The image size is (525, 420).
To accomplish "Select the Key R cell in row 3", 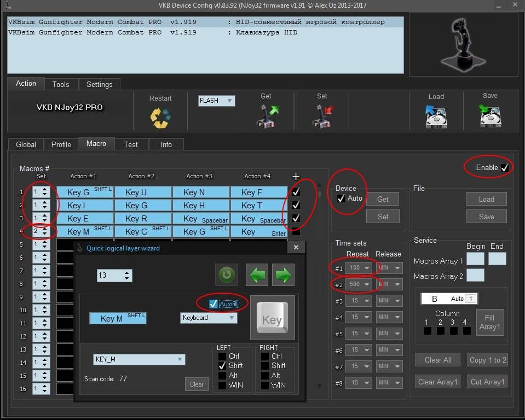I will (x=143, y=218).
